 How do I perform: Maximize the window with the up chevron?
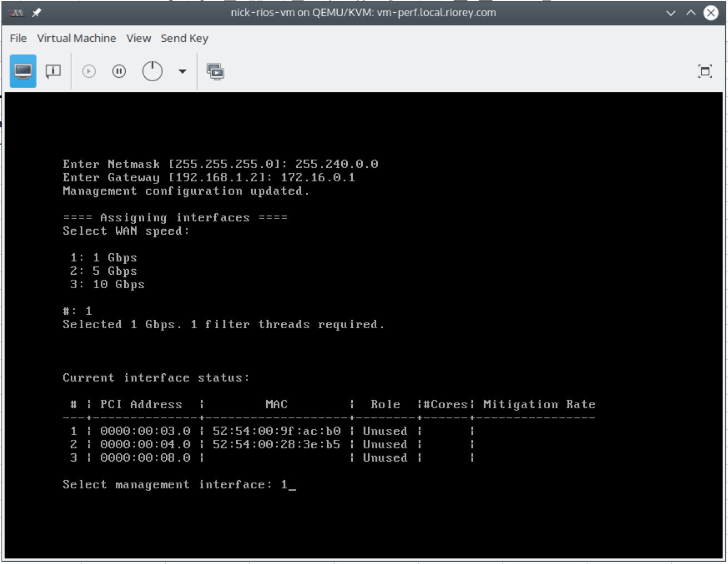(x=691, y=13)
